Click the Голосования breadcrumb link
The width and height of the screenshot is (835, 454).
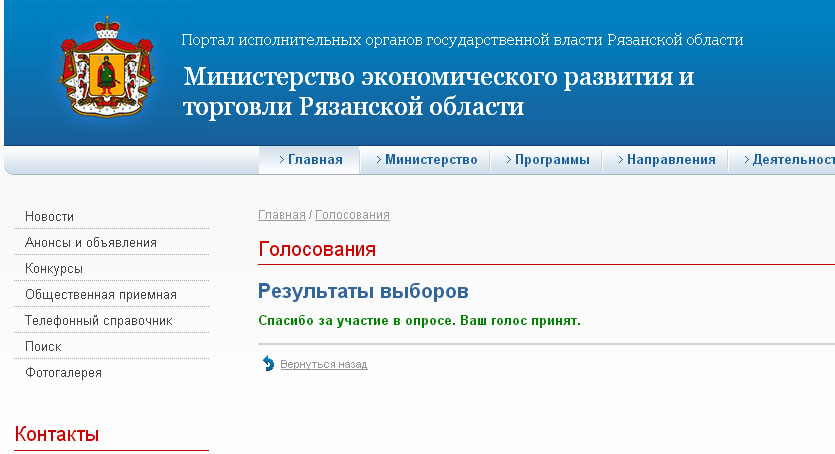(353, 214)
